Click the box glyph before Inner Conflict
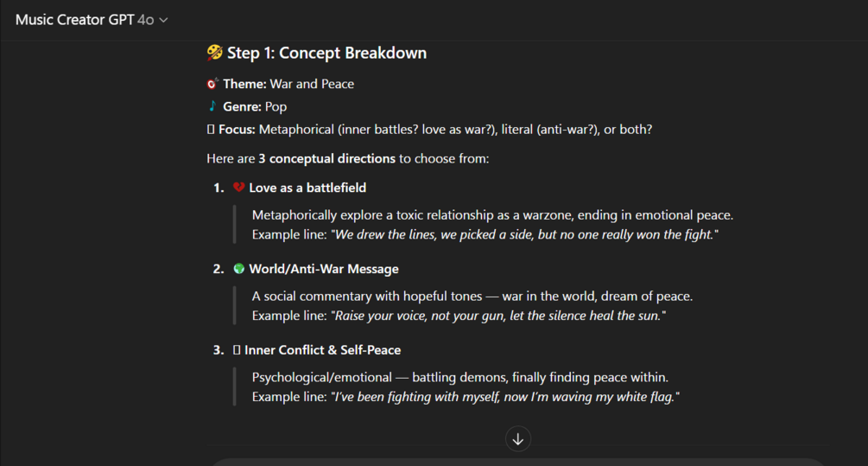868x466 pixels. [237, 350]
